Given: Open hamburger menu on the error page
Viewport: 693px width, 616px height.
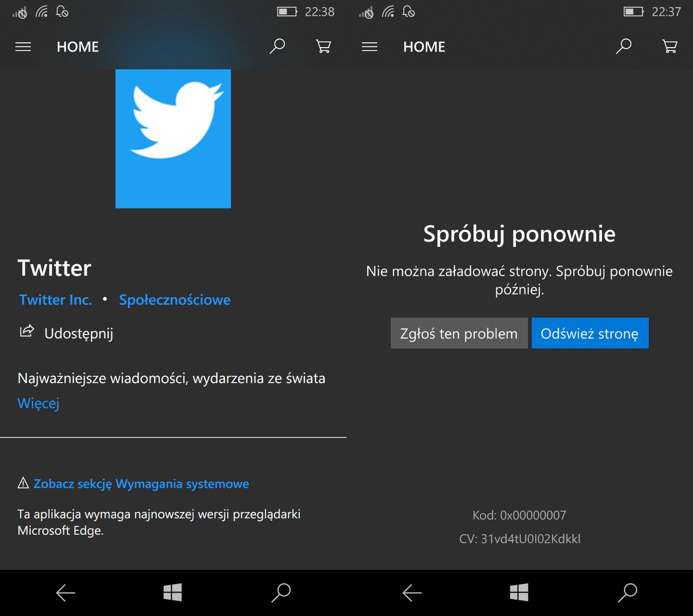Looking at the screenshot, I should [x=370, y=47].
